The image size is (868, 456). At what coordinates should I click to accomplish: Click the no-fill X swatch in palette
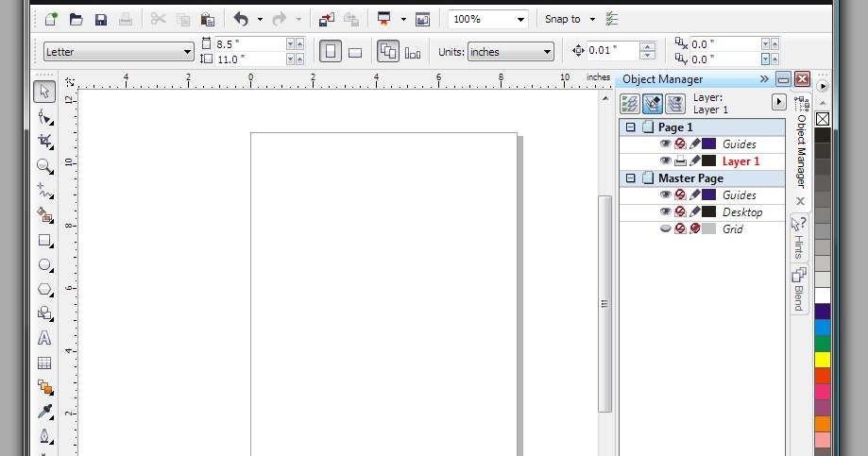[823, 119]
